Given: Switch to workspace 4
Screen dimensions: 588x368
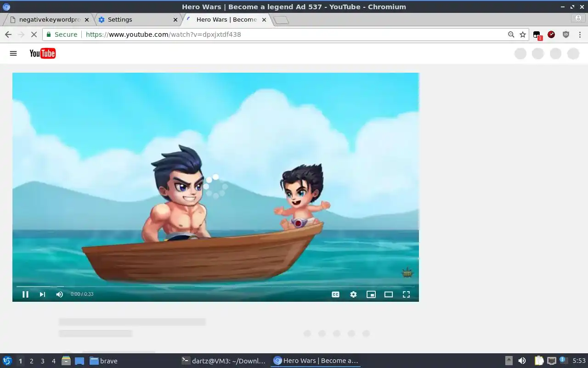Looking at the screenshot, I should tap(53, 361).
